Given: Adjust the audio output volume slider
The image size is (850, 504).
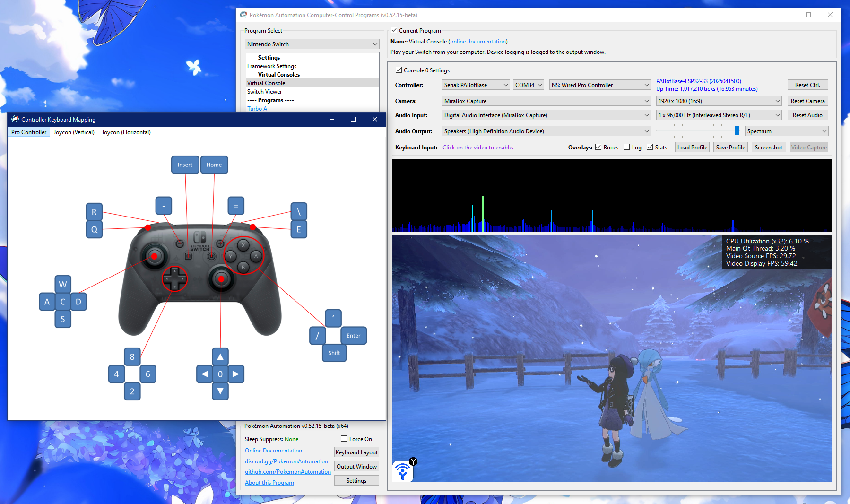Looking at the screenshot, I should tap(737, 130).
